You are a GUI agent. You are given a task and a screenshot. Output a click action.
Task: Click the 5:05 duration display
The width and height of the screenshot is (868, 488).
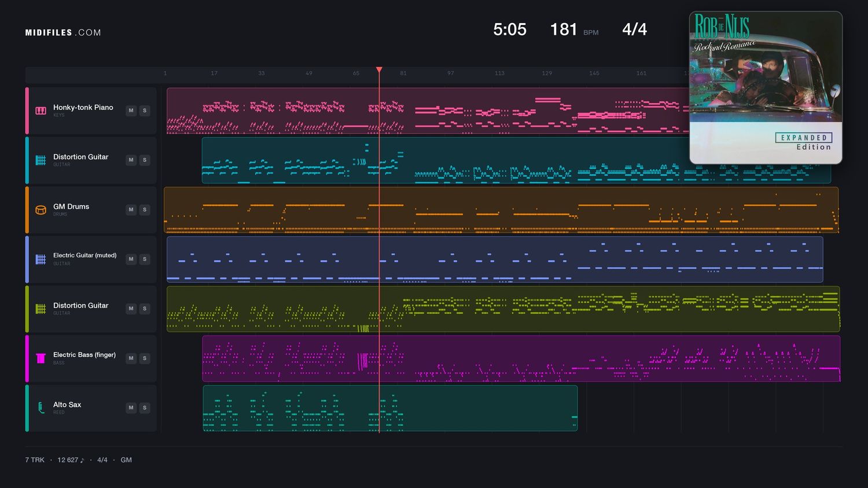pos(510,29)
